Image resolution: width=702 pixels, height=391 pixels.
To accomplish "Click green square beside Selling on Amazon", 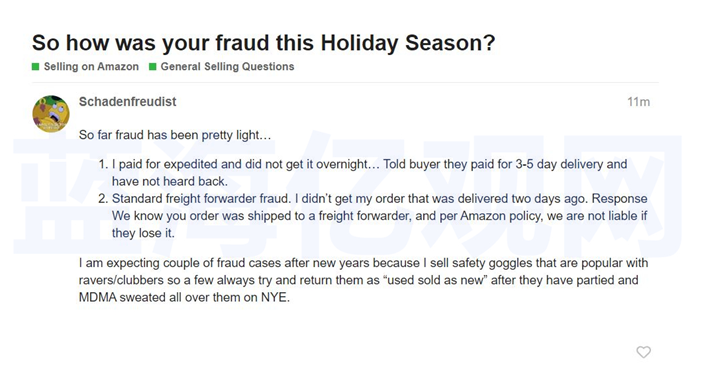I will (x=35, y=67).
